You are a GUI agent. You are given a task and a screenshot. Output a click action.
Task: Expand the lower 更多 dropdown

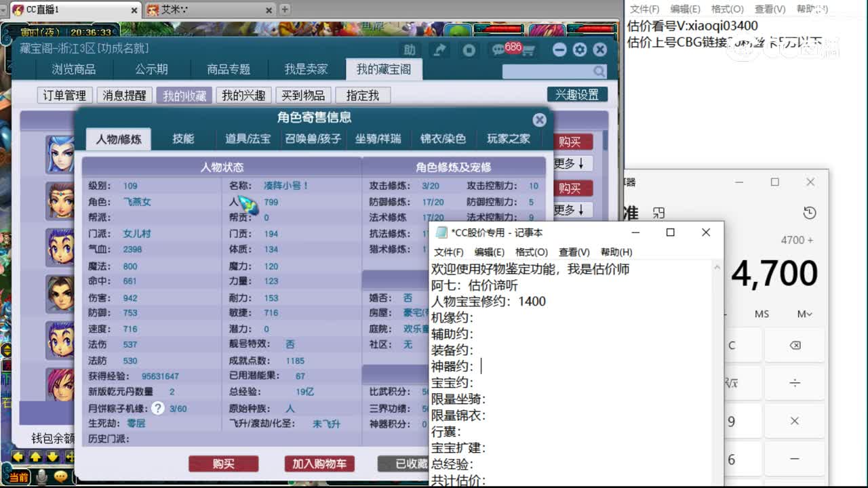(x=572, y=209)
